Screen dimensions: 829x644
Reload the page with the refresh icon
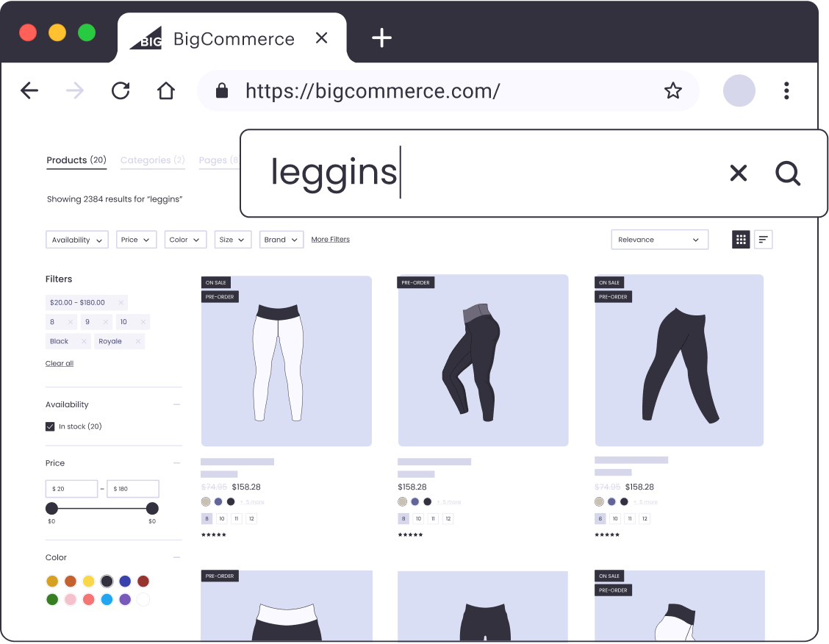(x=121, y=91)
